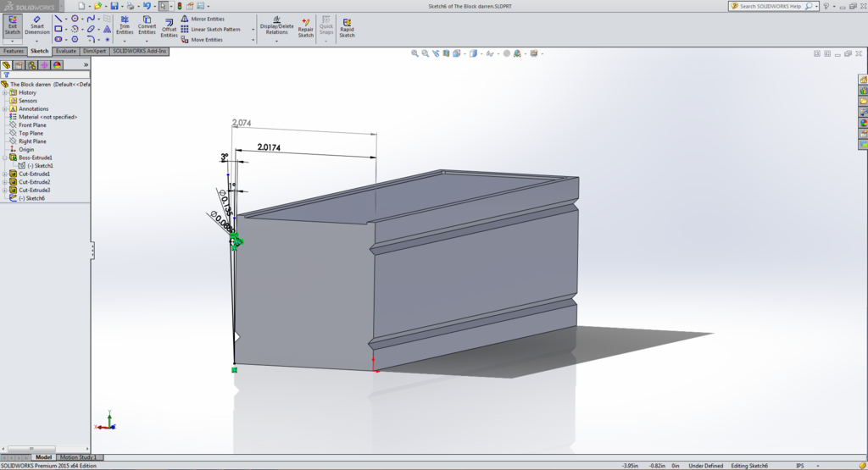Switch to the Evaluate tab

click(66, 52)
